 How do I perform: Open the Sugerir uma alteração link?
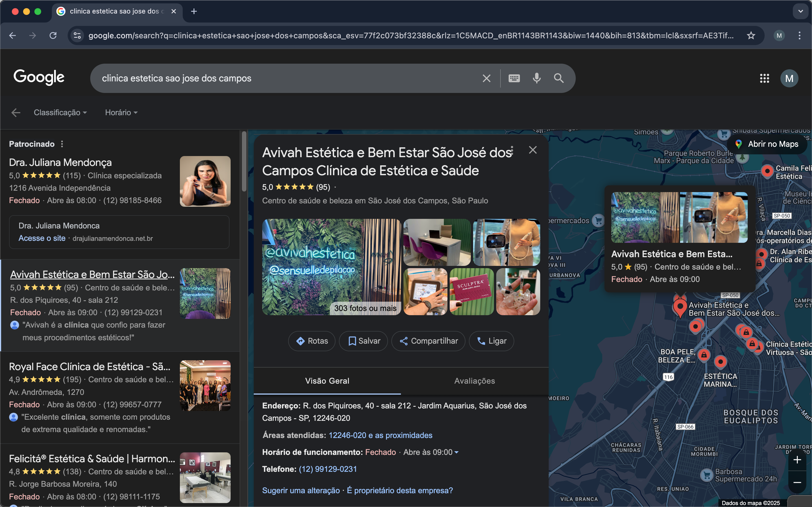tap(301, 490)
